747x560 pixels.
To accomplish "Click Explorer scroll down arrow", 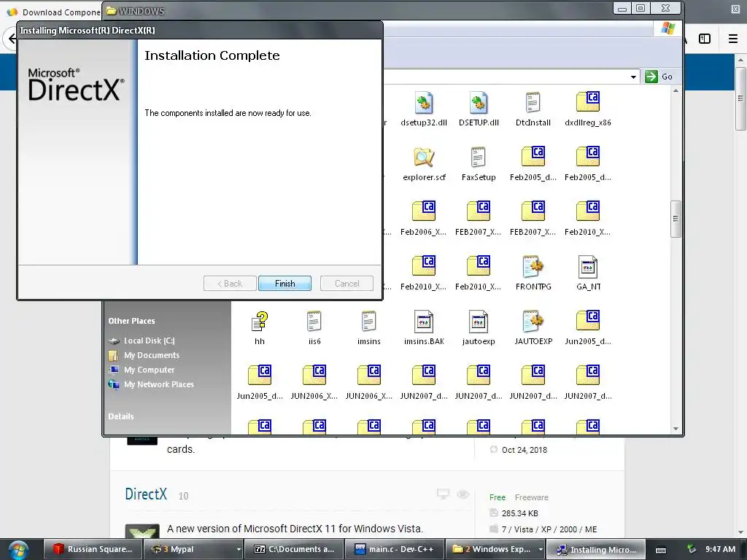I will click(676, 429).
